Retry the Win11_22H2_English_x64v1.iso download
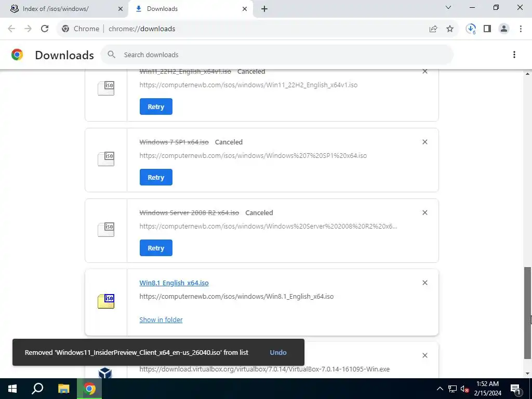This screenshot has height=399, width=532. pos(156,107)
